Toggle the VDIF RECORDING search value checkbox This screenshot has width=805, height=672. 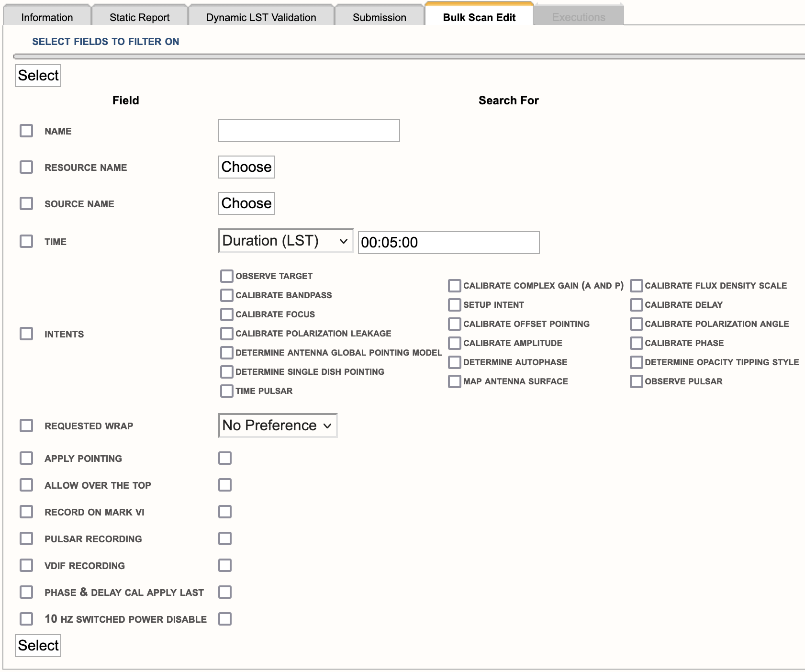click(225, 565)
